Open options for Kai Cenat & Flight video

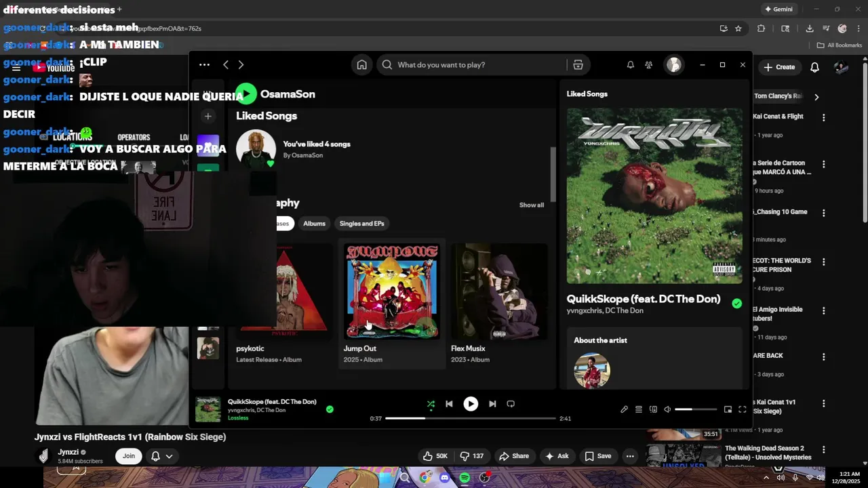click(x=823, y=117)
